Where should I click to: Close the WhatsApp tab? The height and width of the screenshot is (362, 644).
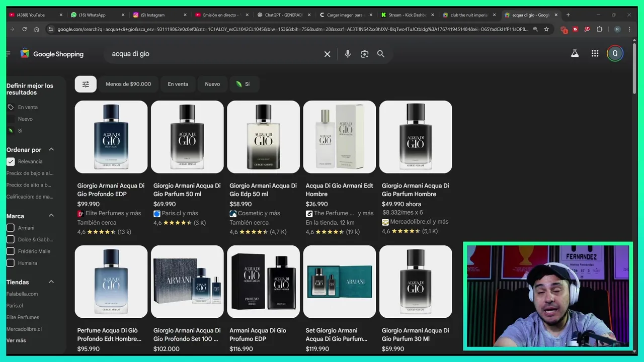coord(123,15)
